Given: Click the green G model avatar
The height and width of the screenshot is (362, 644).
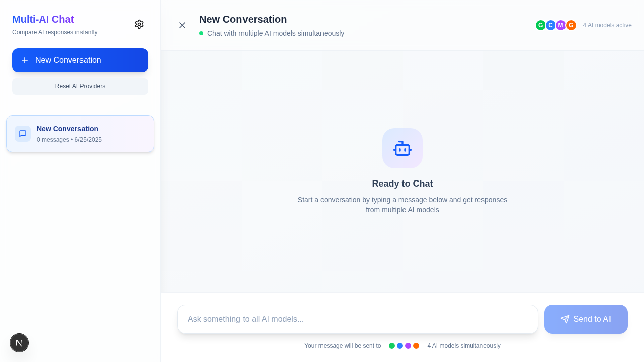Looking at the screenshot, I should (x=541, y=25).
